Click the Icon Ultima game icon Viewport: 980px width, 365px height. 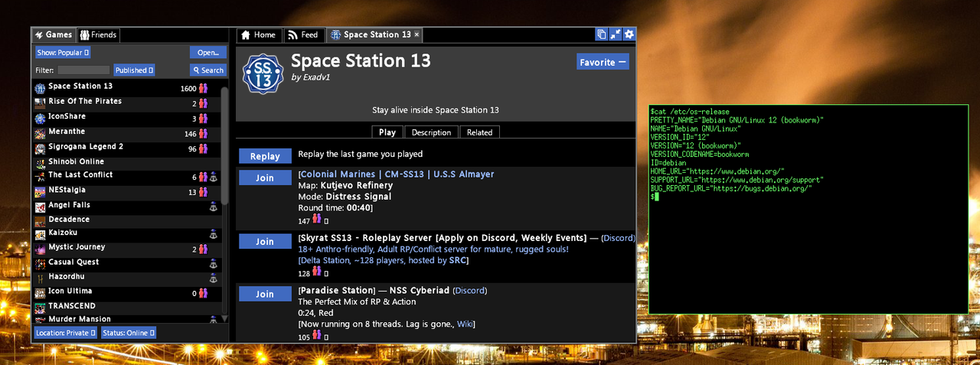click(x=40, y=292)
